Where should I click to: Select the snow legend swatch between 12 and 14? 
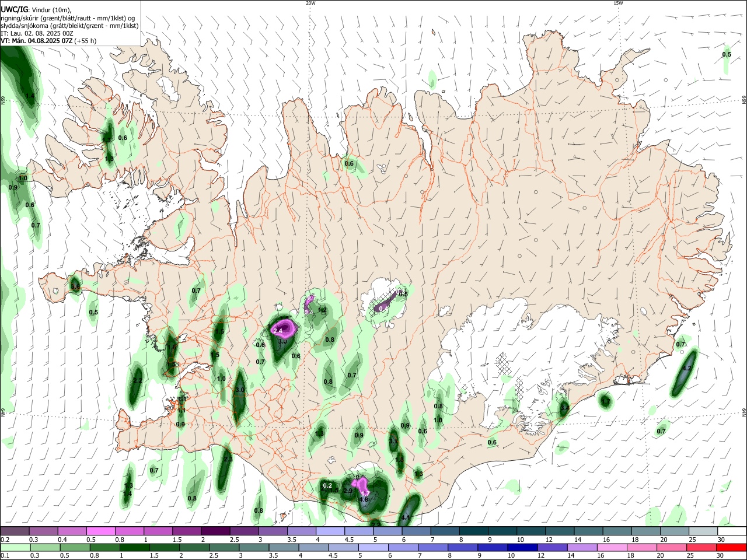coord(560,531)
